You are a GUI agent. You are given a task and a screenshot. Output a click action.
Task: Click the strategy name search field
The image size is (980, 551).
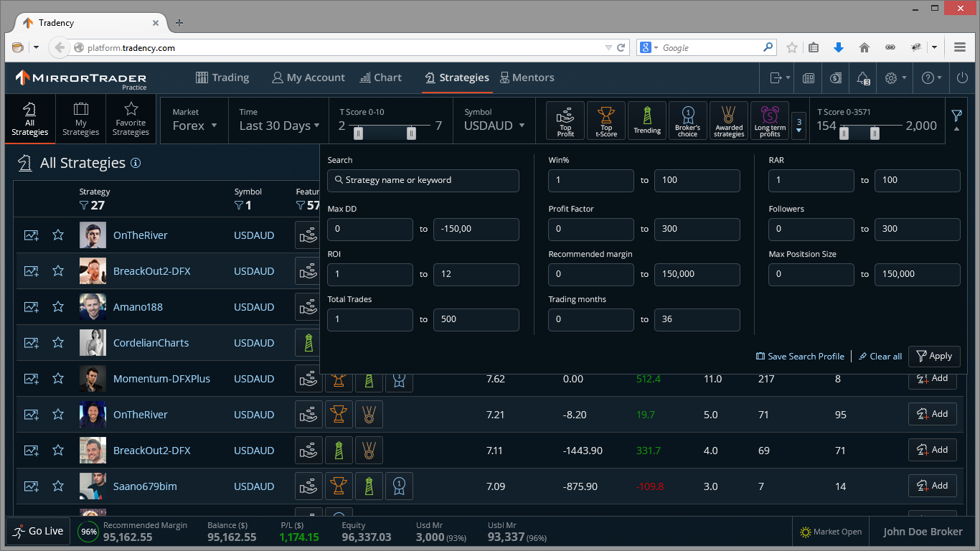pyautogui.click(x=423, y=180)
